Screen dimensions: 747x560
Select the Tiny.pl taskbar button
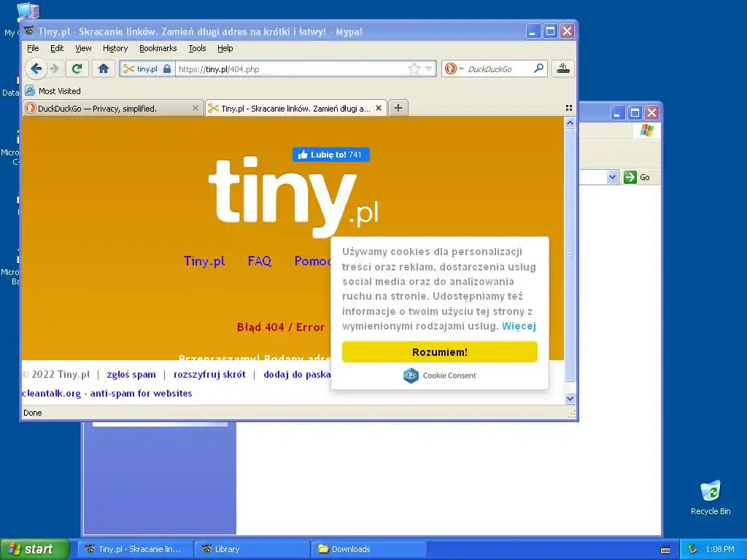point(135,549)
